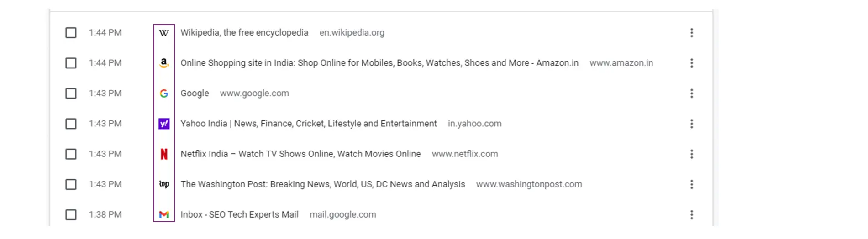Select the Washington Post entry checkbox

[x=71, y=184]
